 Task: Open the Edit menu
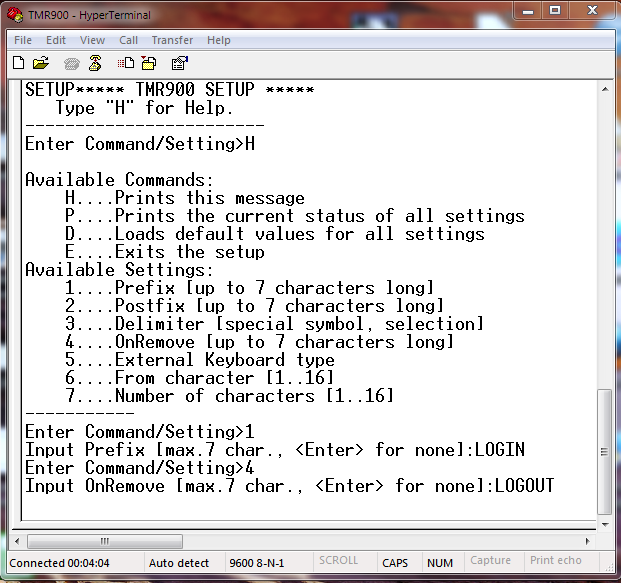pyautogui.click(x=56, y=40)
